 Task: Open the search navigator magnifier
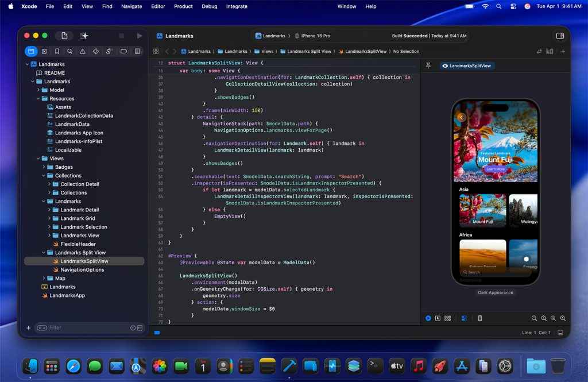pos(69,51)
